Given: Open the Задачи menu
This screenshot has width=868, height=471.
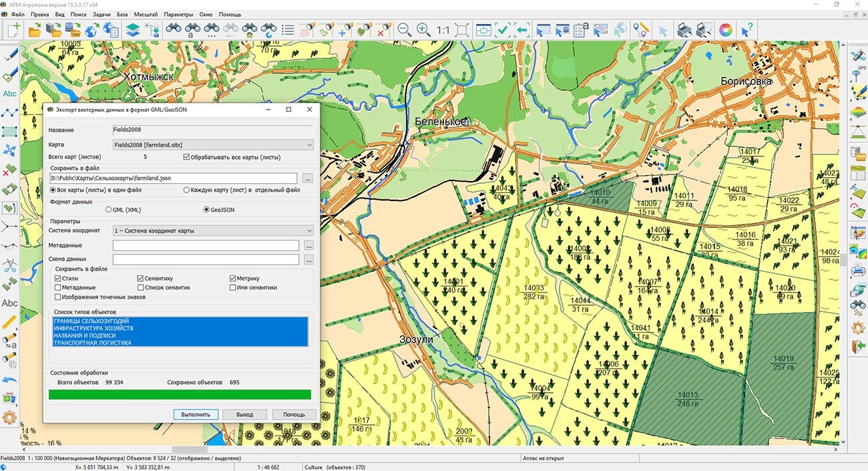Looking at the screenshot, I should [x=102, y=14].
